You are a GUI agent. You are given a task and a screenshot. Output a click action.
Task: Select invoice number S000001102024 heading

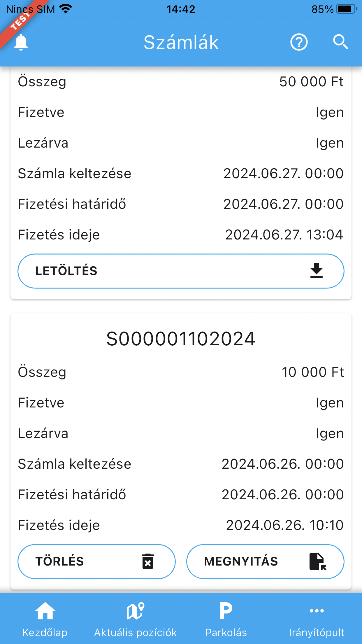pyautogui.click(x=181, y=339)
